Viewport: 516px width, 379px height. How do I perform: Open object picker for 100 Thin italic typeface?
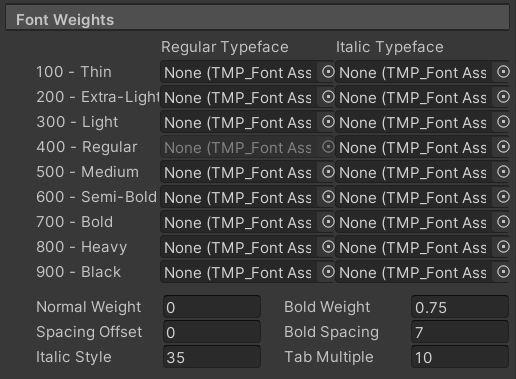(503, 72)
